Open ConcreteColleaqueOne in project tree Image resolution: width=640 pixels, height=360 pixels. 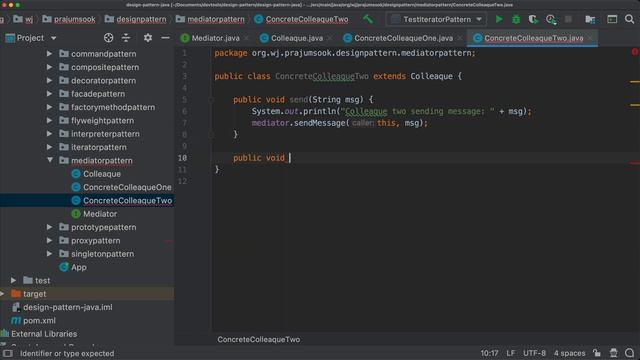[x=127, y=187]
